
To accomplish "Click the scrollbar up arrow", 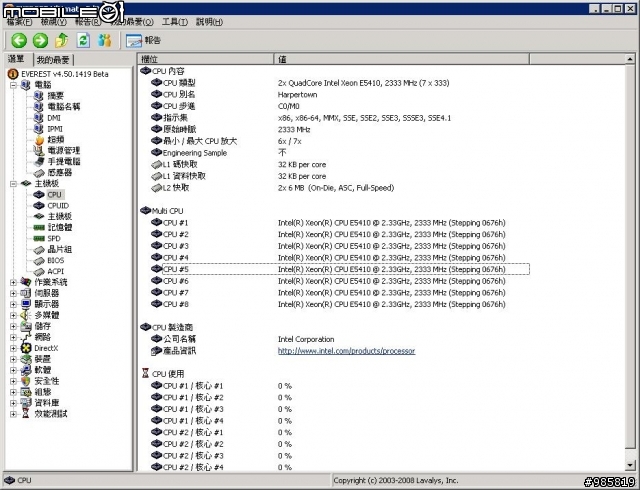I will [x=630, y=60].
